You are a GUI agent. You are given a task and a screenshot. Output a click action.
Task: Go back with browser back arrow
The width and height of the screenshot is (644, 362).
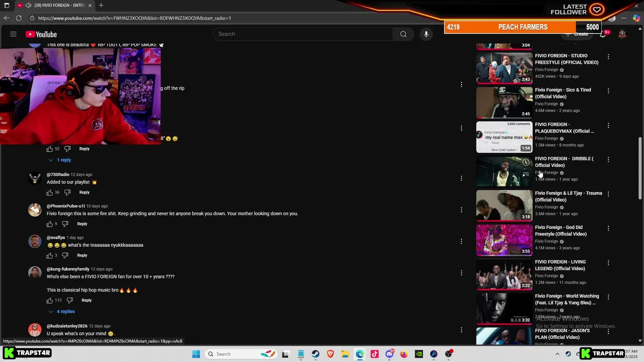coord(7,18)
